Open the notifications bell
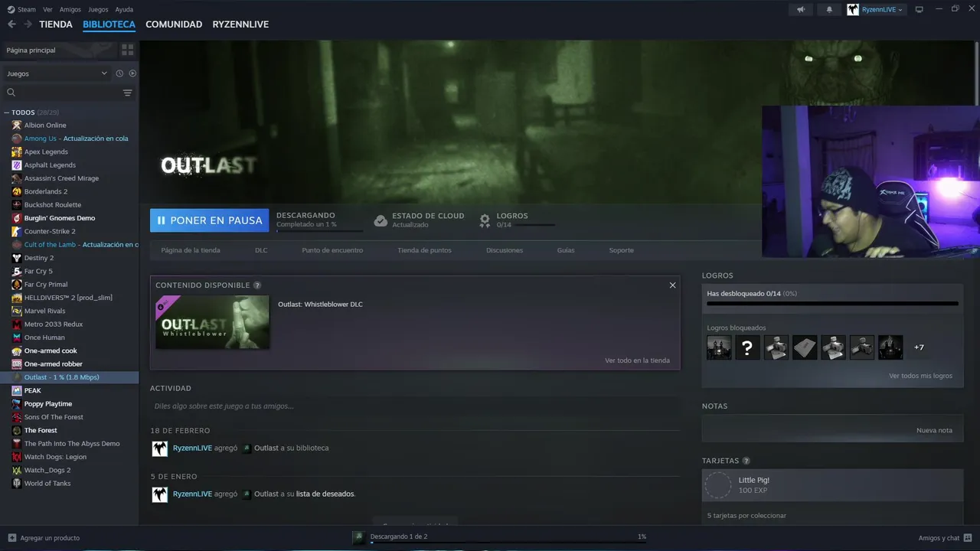Screen dimensions: 980x551 tap(829, 9)
